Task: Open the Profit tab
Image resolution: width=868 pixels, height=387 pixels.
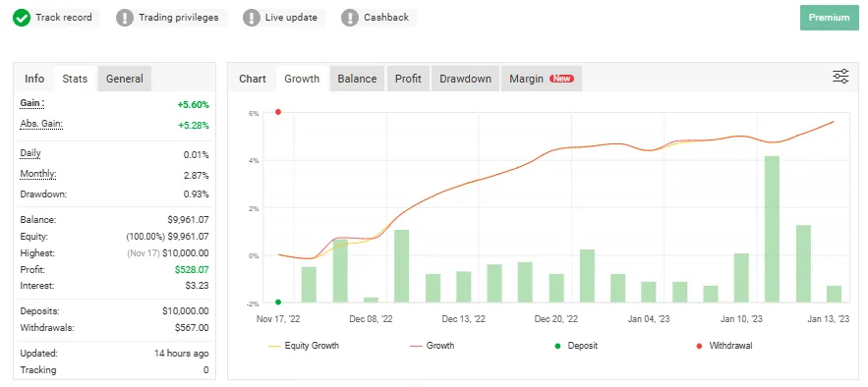Action: click(x=408, y=79)
